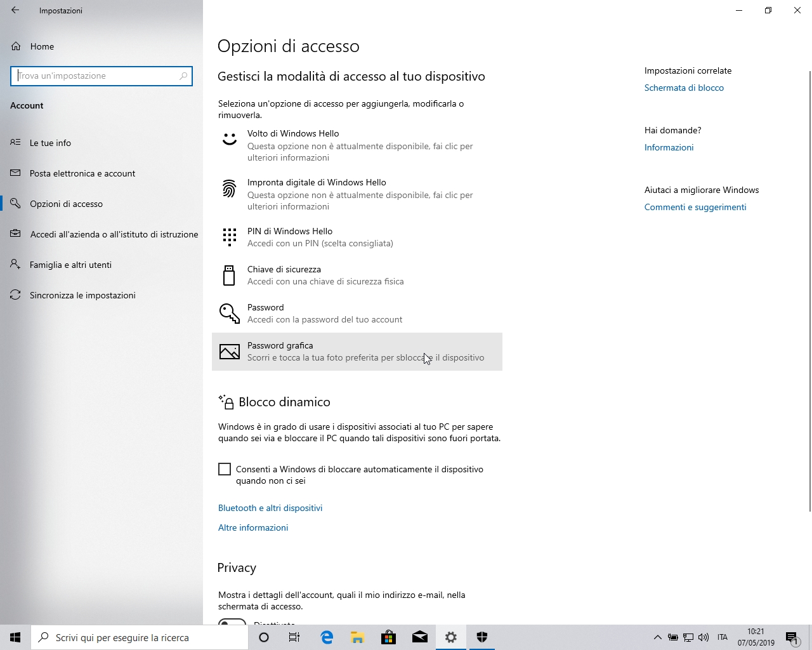Expand 'Chiave di sicurezza' option
Screen dimensions: 812x650
click(357, 275)
